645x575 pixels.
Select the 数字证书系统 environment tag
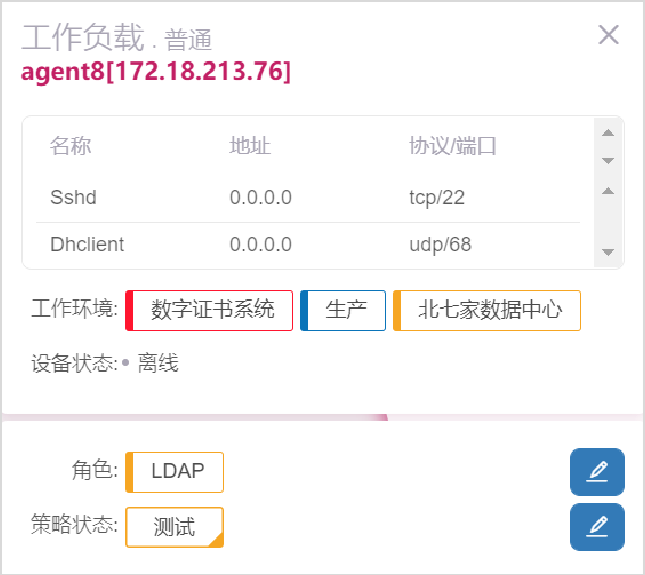209,310
